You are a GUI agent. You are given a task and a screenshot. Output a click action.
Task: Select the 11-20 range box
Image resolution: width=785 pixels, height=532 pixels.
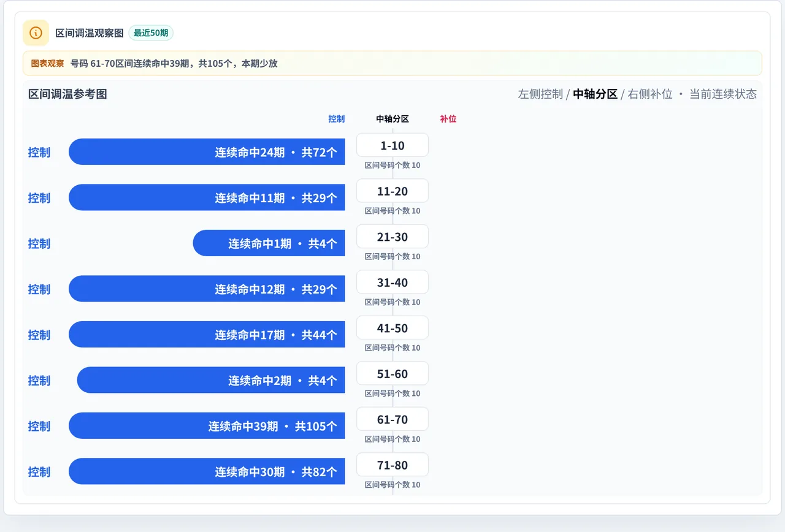[392, 191]
